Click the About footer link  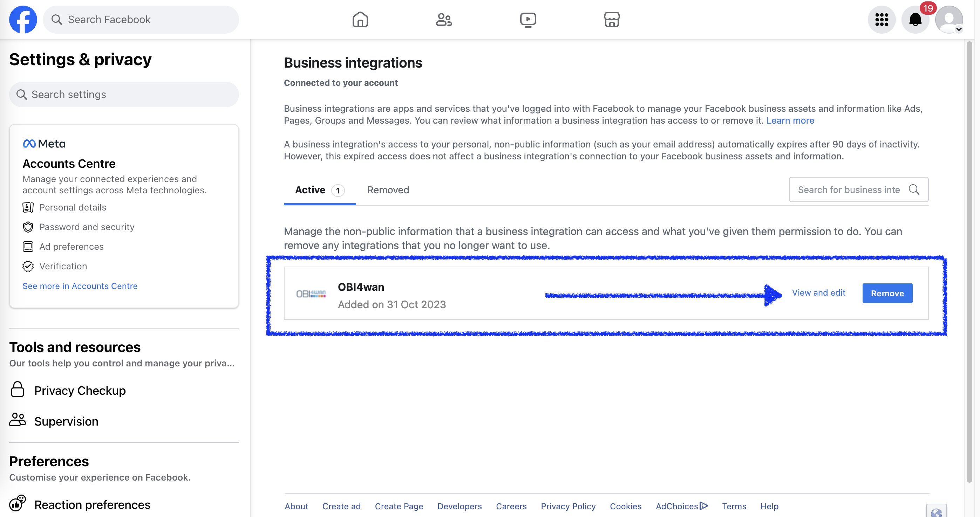(296, 506)
